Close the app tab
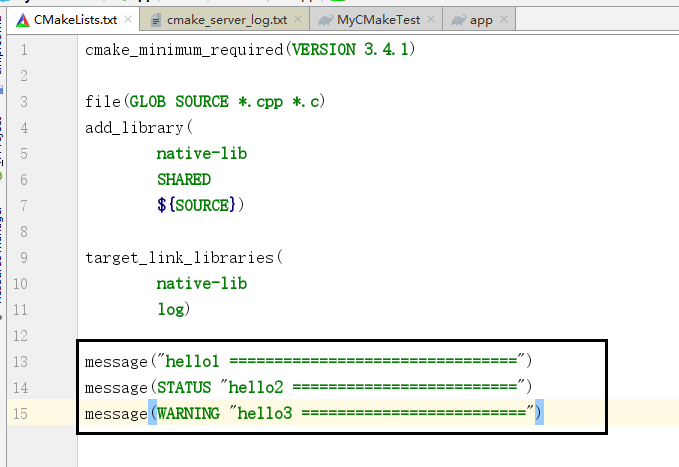679x467 pixels. (504, 19)
